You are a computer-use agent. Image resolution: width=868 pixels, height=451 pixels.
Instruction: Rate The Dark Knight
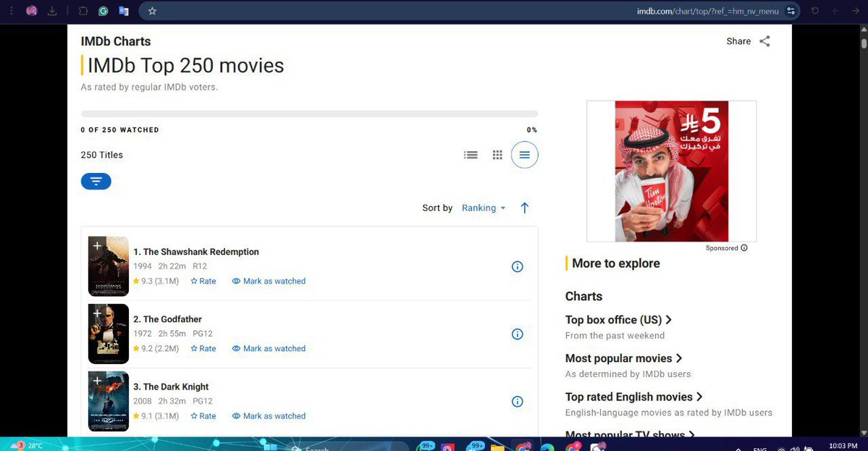[x=203, y=416]
